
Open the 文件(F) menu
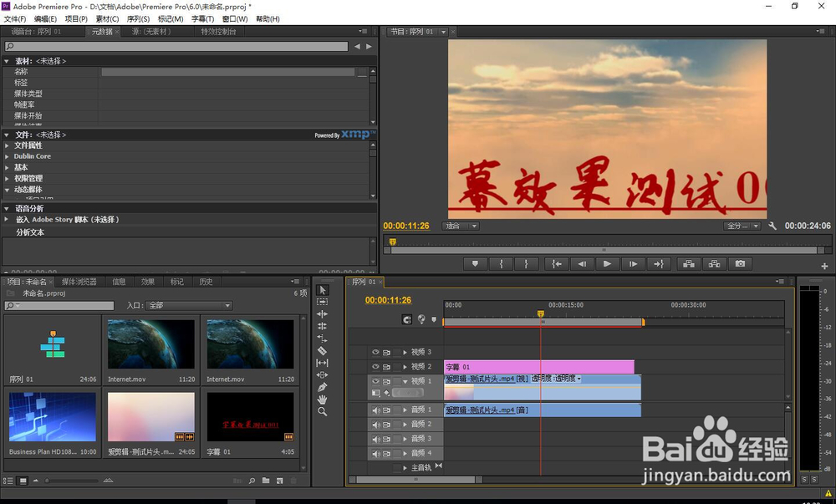15,18
